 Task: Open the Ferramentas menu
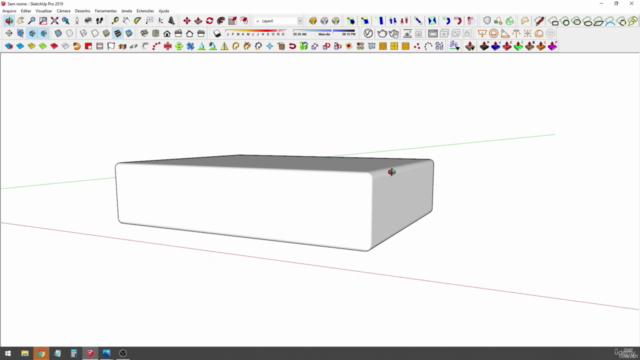click(x=106, y=11)
